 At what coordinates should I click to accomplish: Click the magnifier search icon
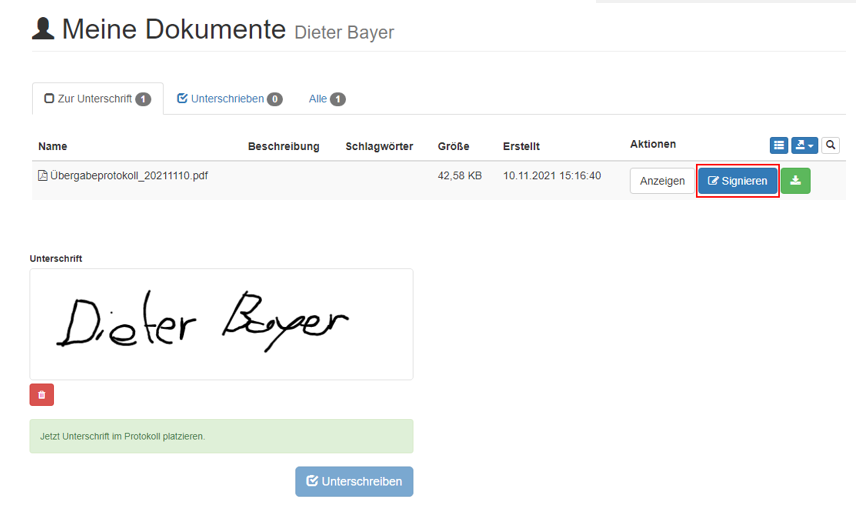[x=830, y=146]
